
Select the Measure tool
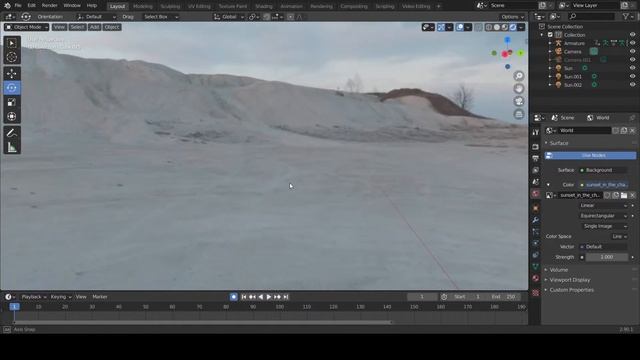tap(12, 147)
